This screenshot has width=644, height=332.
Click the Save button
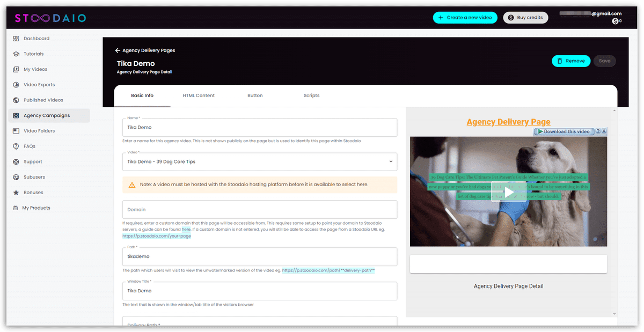(604, 61)
